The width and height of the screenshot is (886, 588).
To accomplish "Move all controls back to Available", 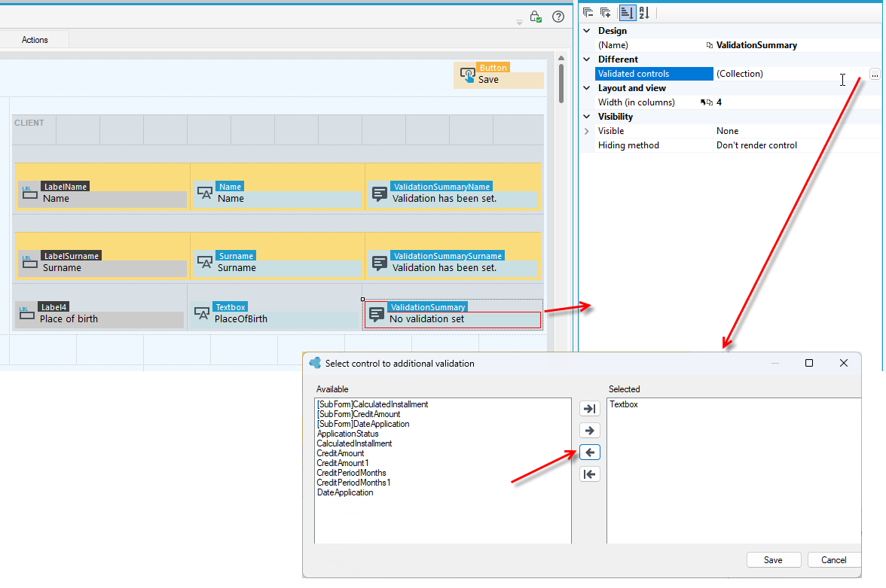I will (x=589, y=474).
